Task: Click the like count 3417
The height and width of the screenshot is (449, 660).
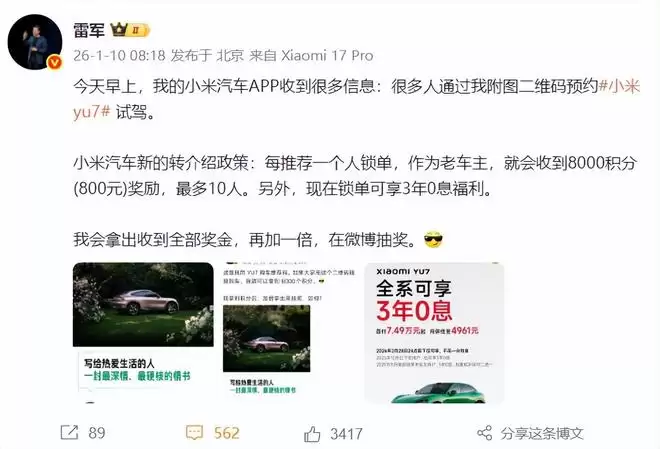Action: coord(346,433)
